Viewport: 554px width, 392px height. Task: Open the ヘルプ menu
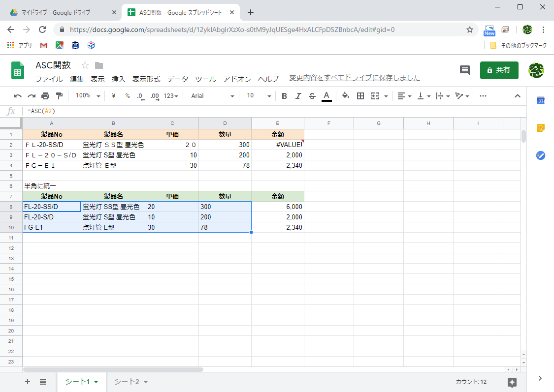click(268, 79)
